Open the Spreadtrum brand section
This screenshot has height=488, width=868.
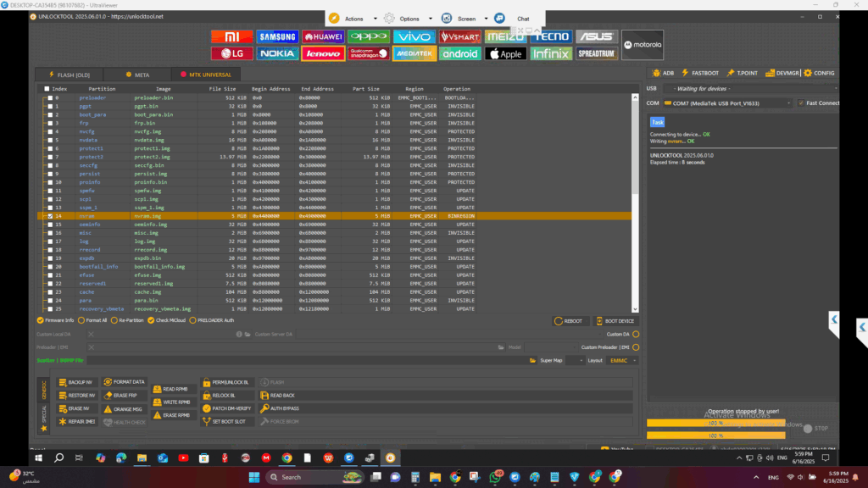pyautogui.click(x=597, y=53)
